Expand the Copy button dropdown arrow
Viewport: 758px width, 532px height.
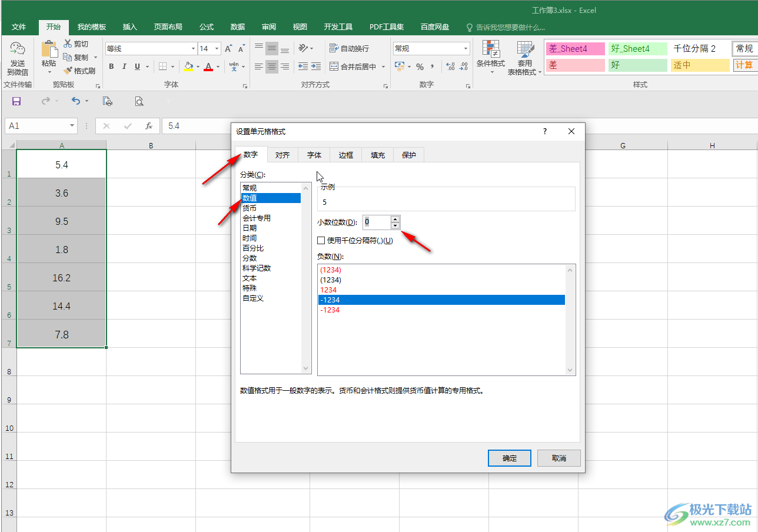tap(95, 58)
